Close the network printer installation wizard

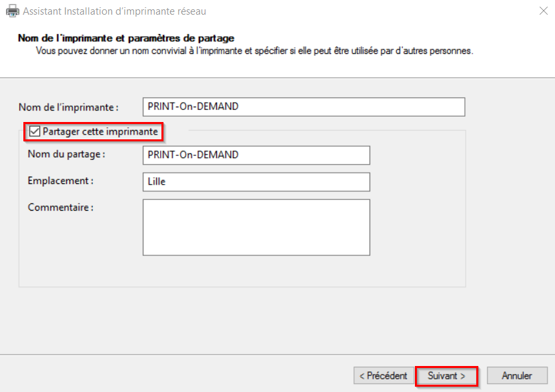point(543,11)
